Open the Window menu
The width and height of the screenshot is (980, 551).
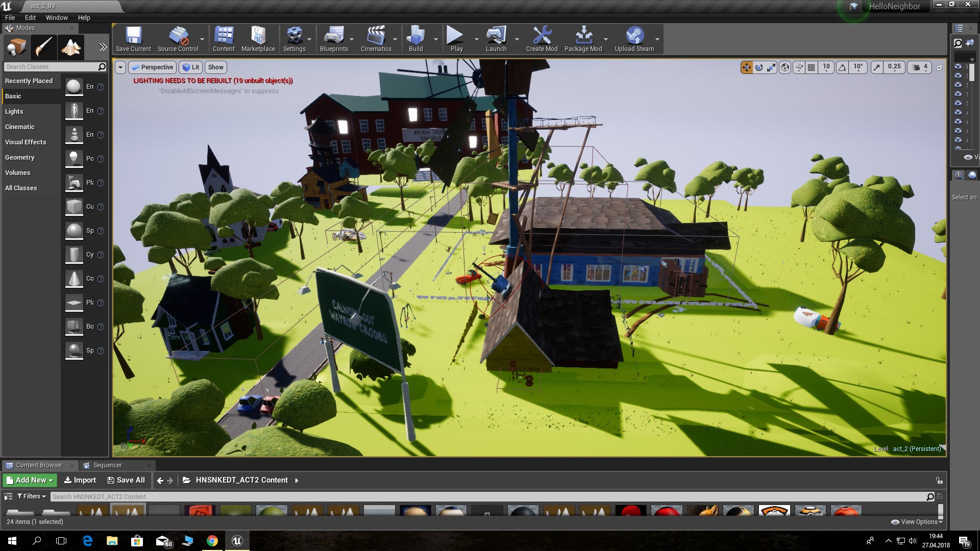[x=57, y=17]
